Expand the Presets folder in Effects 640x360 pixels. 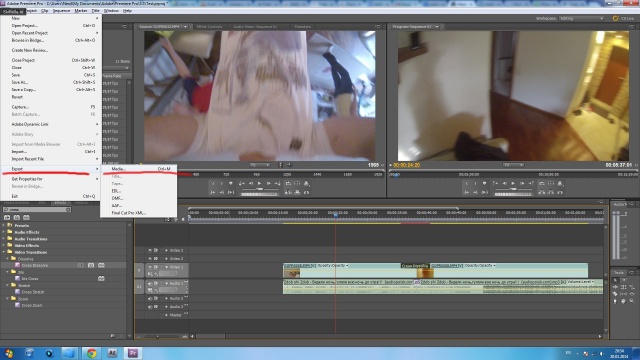click(4, 225)
